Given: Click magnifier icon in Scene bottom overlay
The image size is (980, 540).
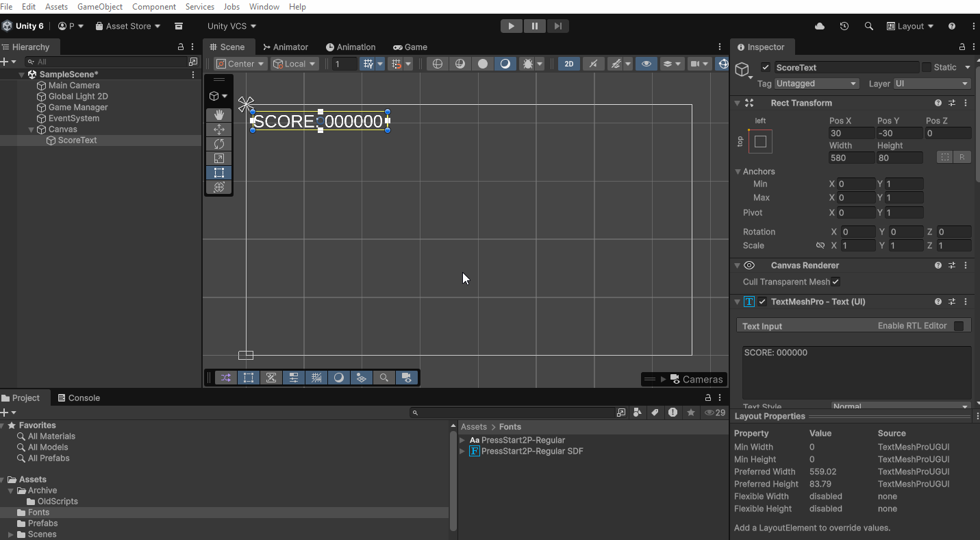Looking at the screenshot, I should (x=384, y=378).
